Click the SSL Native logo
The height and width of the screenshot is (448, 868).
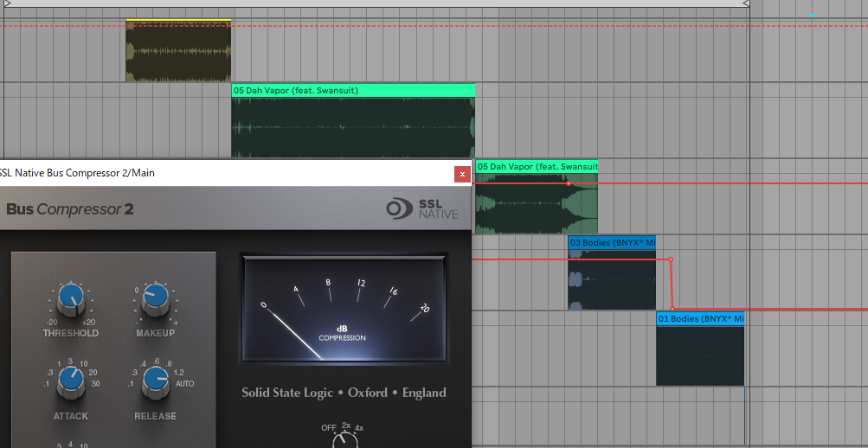[x=422, y=208]
